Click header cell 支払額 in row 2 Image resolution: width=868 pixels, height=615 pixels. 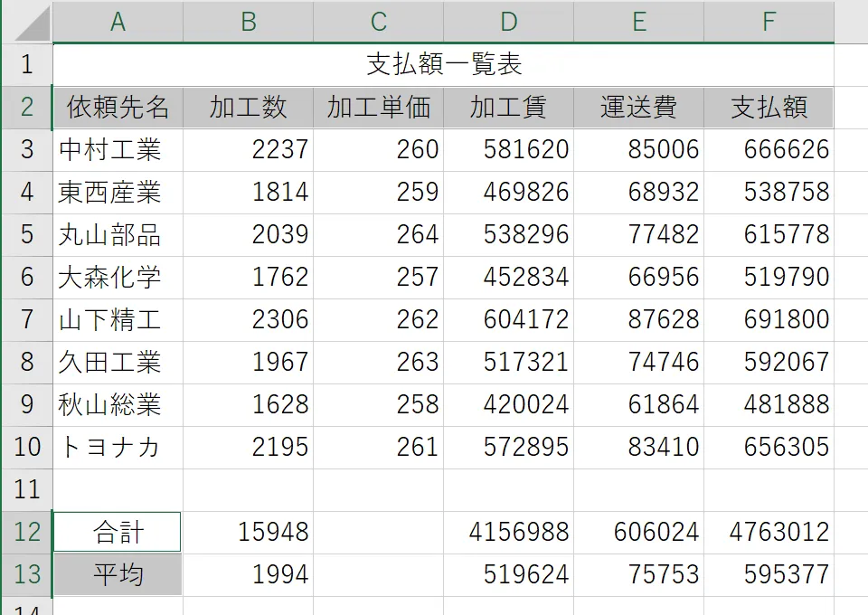click(x=769, y=108)
